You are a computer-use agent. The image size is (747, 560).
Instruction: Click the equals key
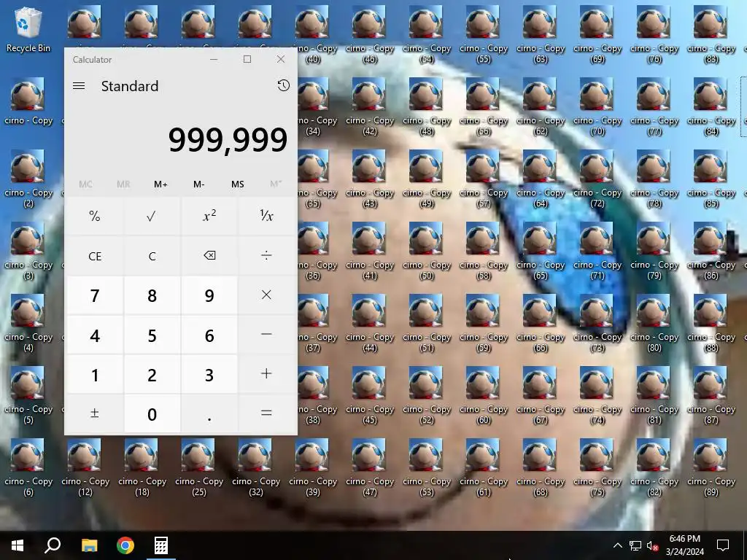tap(266, 413)
